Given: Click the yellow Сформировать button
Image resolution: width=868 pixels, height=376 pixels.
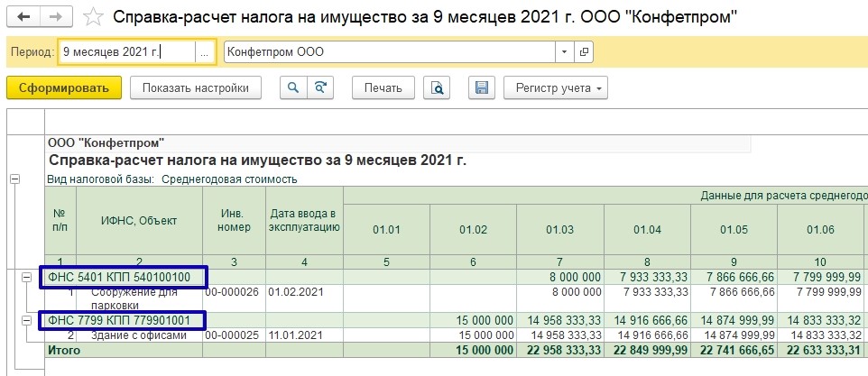Looking at the screenshot, I should coord(64,87).
